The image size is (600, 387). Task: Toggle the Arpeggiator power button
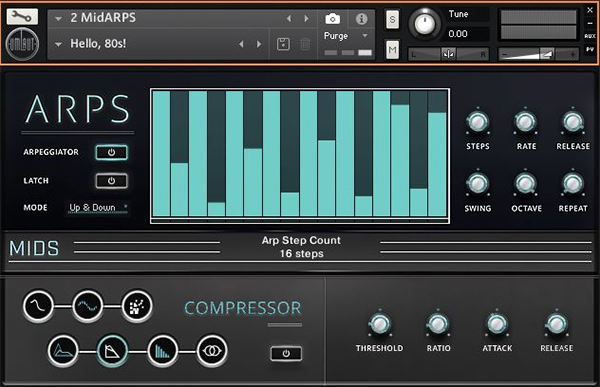[111, 152]
